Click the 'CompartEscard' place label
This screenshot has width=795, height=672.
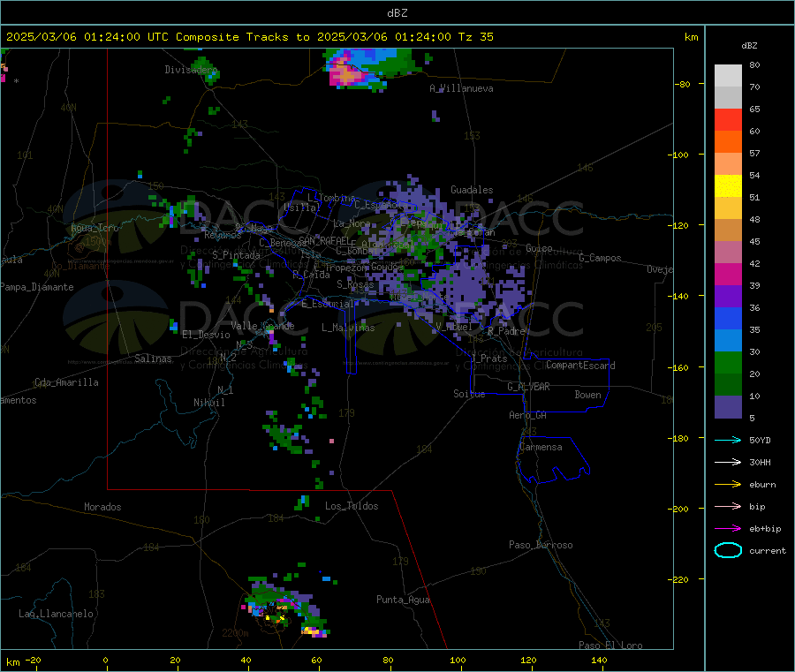click(580, 365)
